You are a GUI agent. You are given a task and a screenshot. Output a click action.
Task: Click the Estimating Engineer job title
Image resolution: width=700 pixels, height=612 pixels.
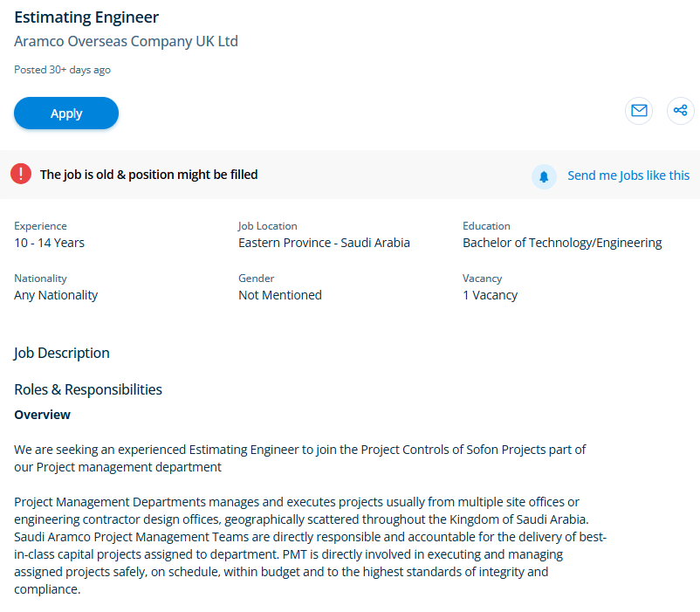point(86,17)
